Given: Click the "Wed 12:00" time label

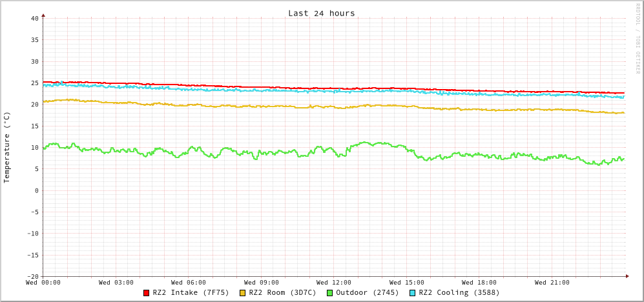Looking at the screenshot, I should pos(334,282).
